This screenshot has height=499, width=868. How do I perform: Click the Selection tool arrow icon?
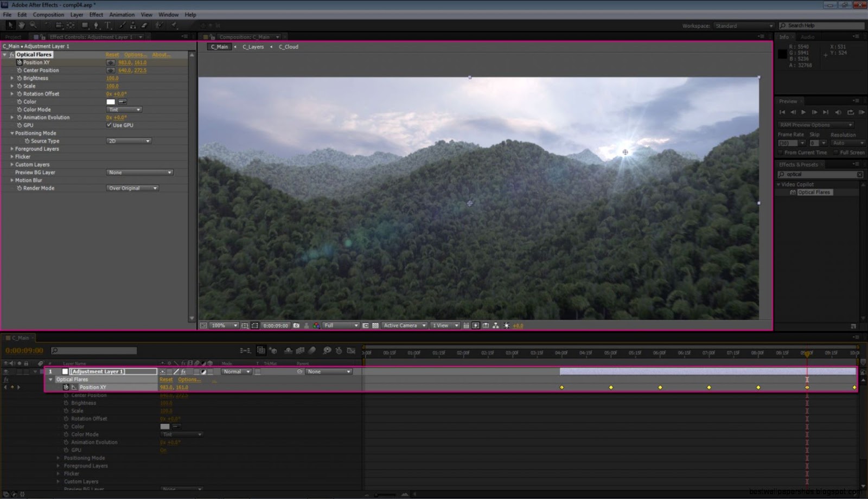[11, 25]
